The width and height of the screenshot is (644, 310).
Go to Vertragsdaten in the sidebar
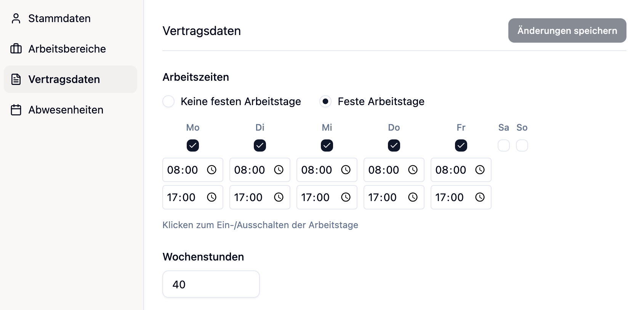(x=64, y=79)
